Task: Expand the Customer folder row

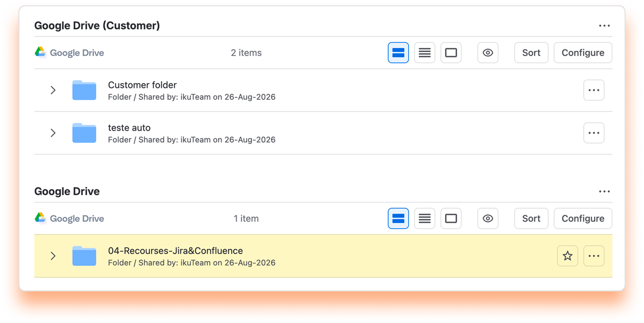Action: [x=53, y=90]
